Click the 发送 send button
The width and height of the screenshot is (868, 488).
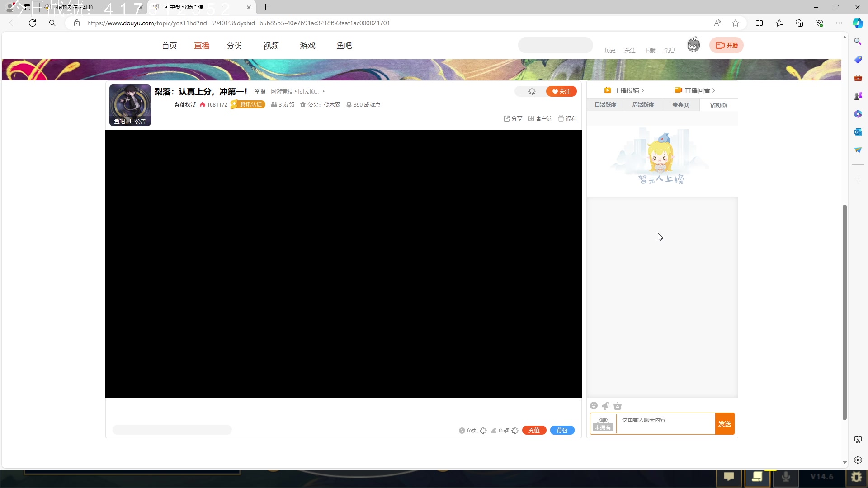click(724, 424)
